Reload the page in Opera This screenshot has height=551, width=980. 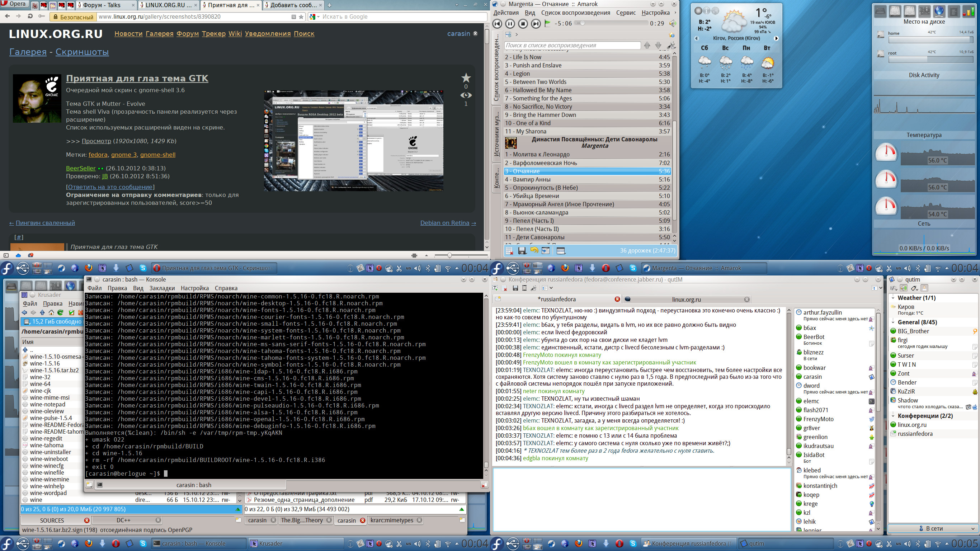[x=30, y=17]
